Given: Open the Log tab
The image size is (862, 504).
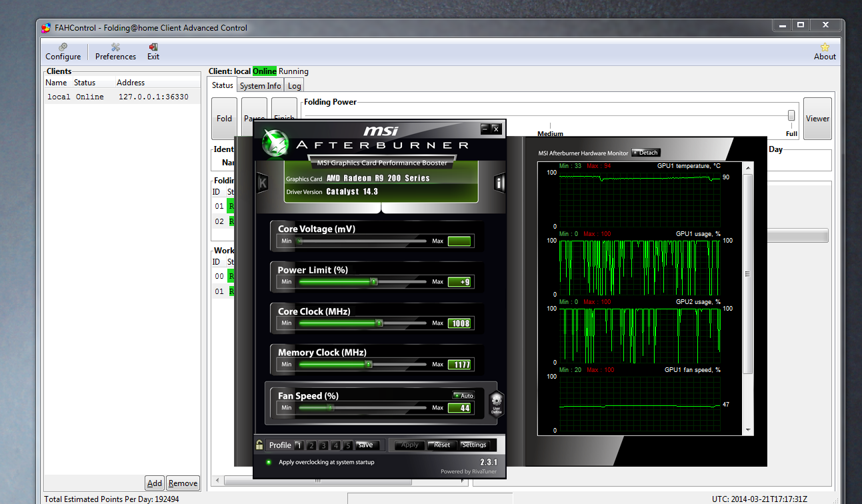Looking at the screenshot, I should click(x=295, y=85).
